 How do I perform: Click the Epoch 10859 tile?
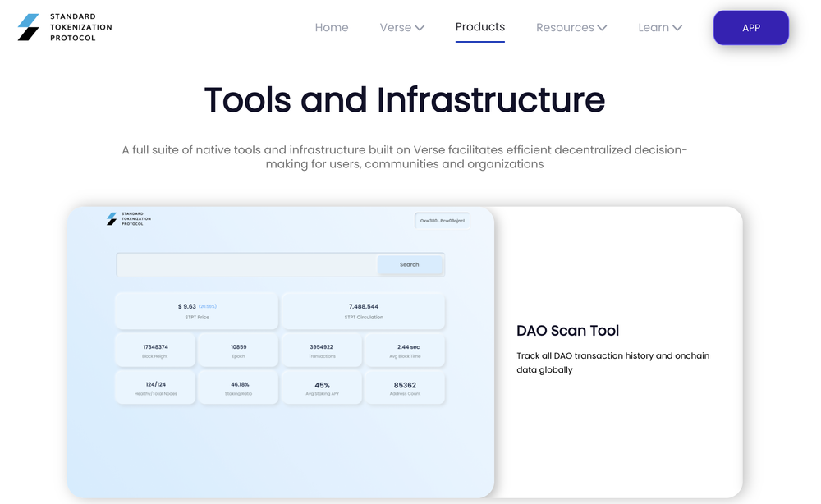238,351
